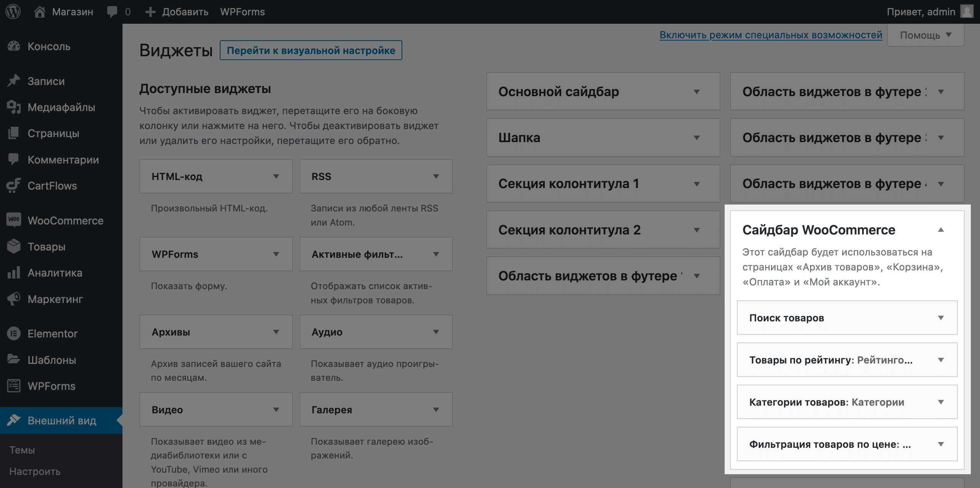
Task: Click the admin avatar icon
Action: (x=967, y=11)
